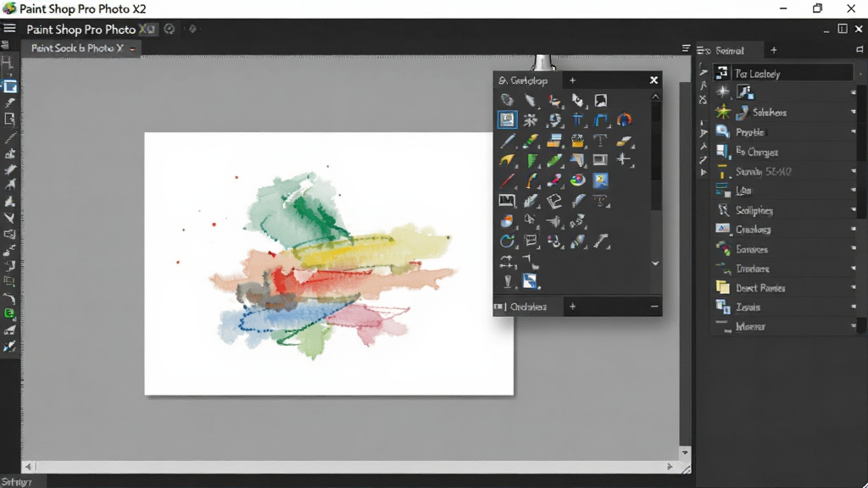
Task: Expand the Solshers row arrow in right panel
Action: point(853,112)
